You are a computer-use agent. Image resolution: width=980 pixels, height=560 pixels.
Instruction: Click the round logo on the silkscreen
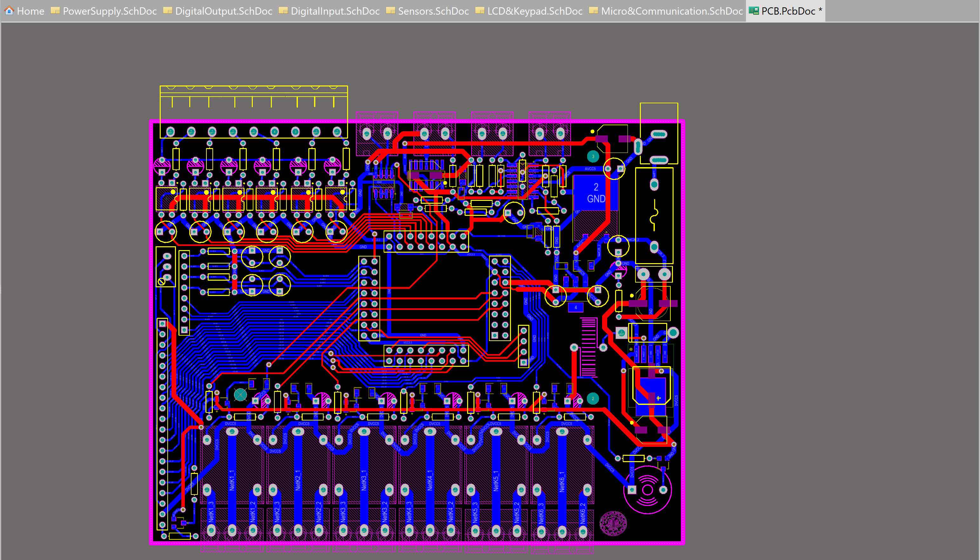613,523
